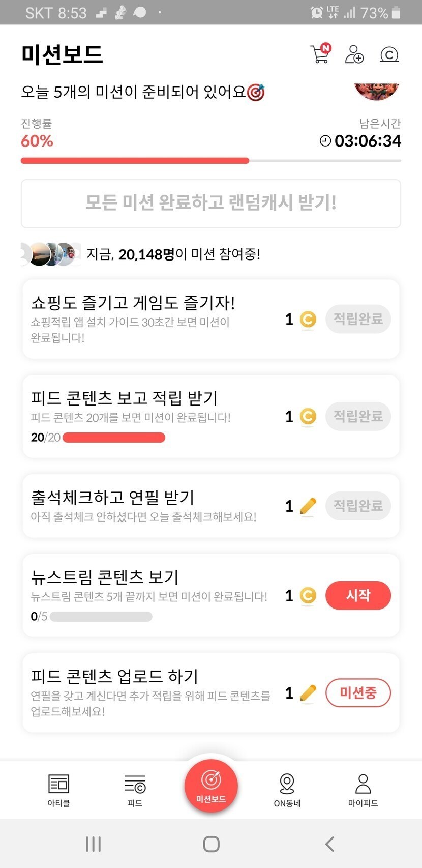Tap 적립완료 on 출석체크 mission
Viewport: 422px width, 868px height.
pos(358,506)
